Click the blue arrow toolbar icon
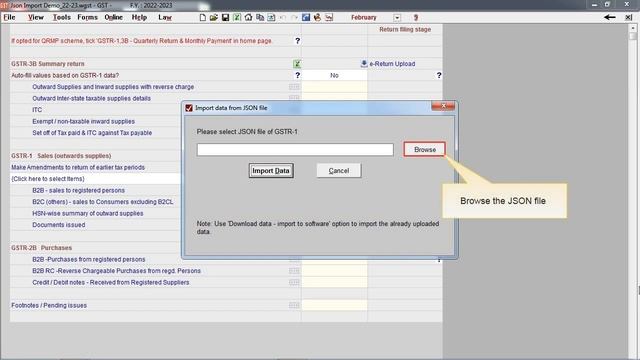Image resolution: width=640 pixels, height=360 pixels. (x=306, y=18)
